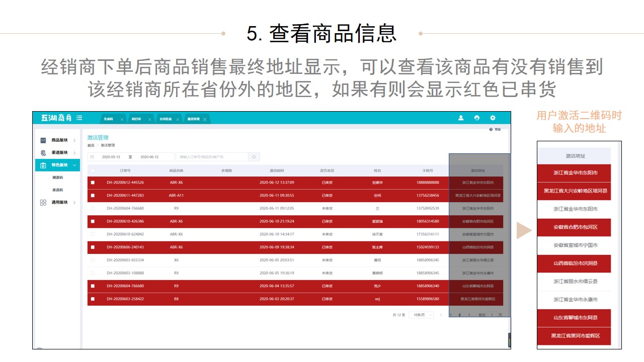Click the hamburger menu icon beside the logo
This screenshot has height=362, width=644.
click(79, 118)
